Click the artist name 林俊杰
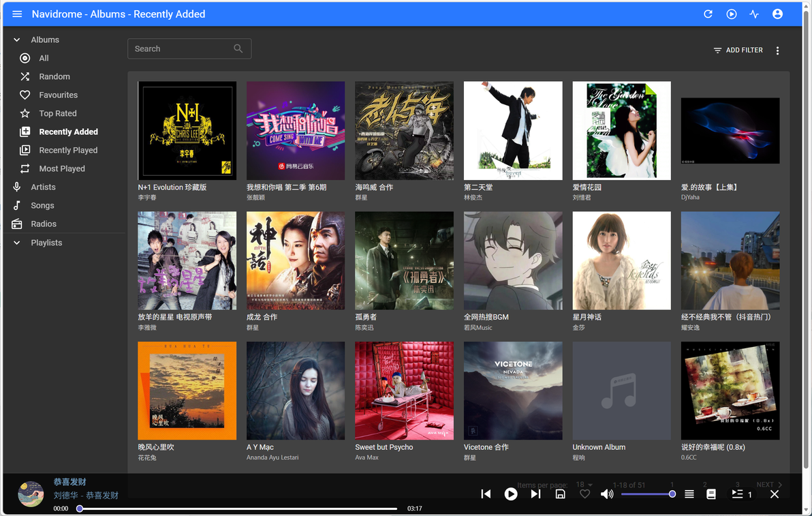812x516 pixels. tap(473, 198)
